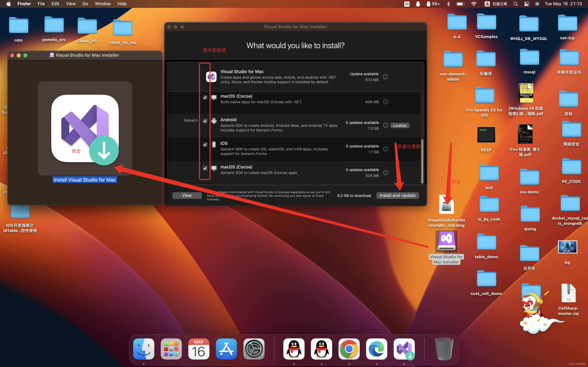Click the info icon for Visual Studio for Mac
This screenshot has width=588, height=367.
pos(385,77)
